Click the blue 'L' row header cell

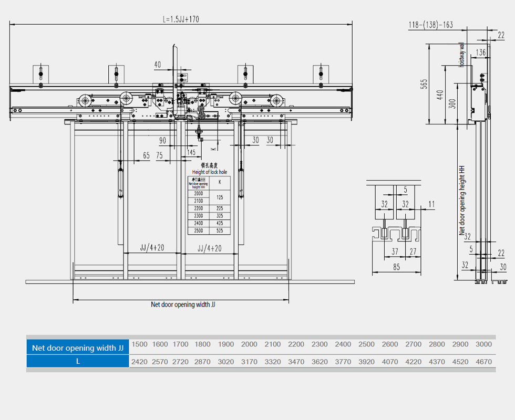(78, 361)
